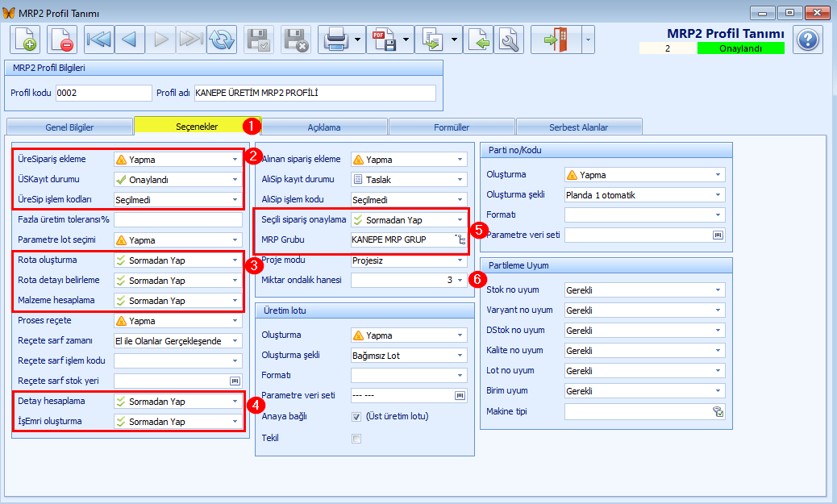This screenshot has height=504, width=837.
Task: Click the refresh arrows toolbar icon
Action: (222, 40)
